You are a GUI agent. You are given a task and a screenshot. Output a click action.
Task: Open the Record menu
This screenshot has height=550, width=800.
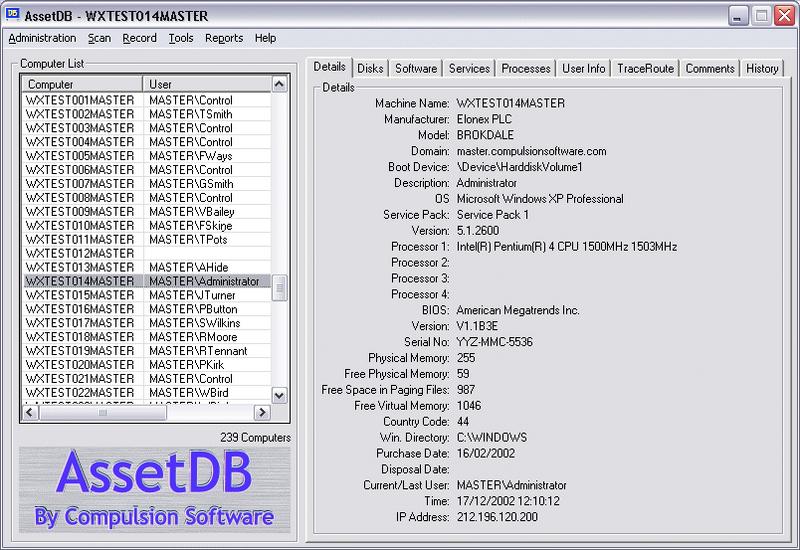coord(139,38)
